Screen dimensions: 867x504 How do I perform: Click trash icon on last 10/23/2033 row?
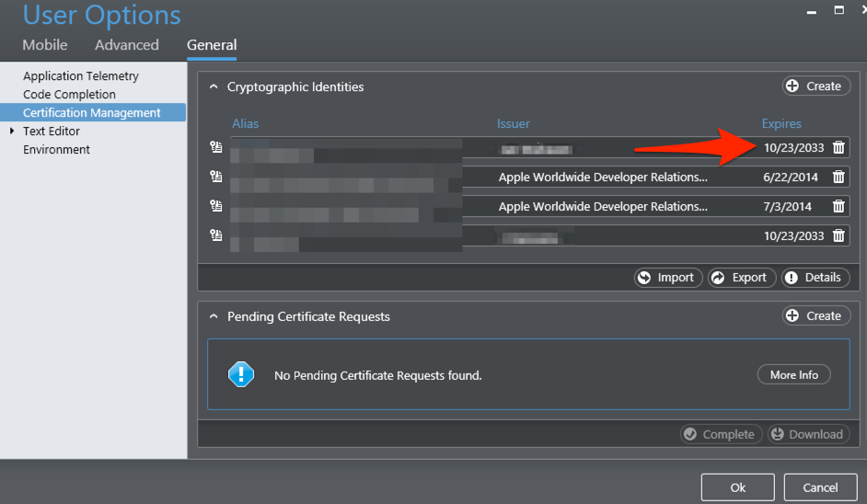point(838,236)
